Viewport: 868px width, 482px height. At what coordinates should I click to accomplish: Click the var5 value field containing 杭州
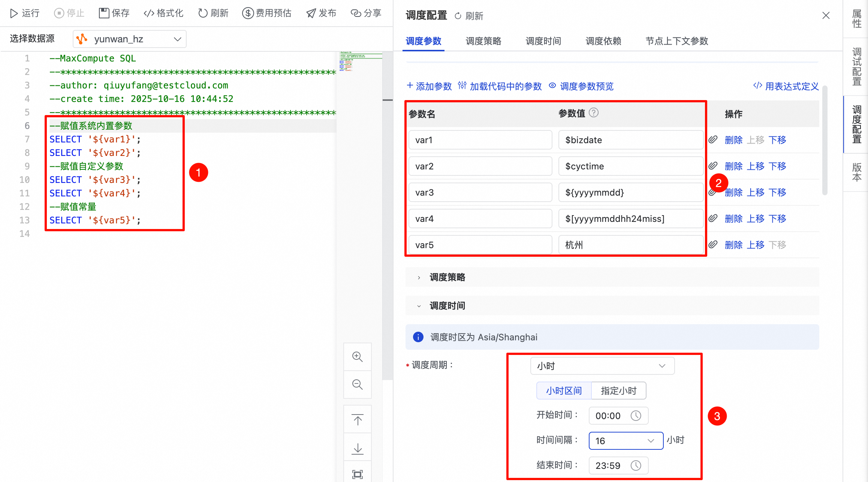[x=630, y=245]
